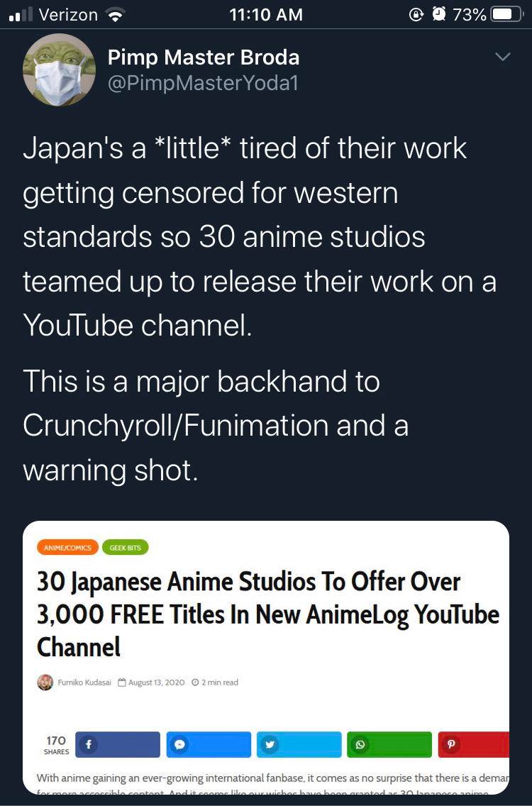Open the @PimpMasterYoda1 handle link

pyautogui.click(x=203, y=83)
